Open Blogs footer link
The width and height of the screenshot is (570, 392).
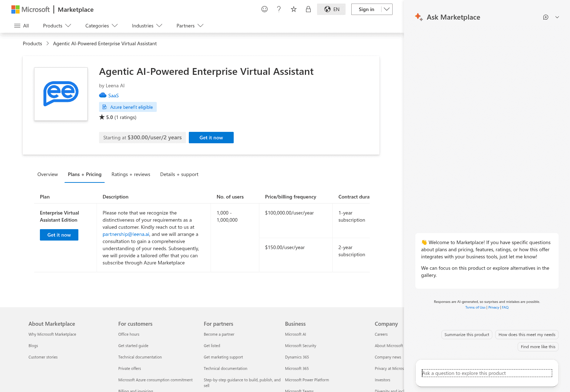[x=33, y=346]
